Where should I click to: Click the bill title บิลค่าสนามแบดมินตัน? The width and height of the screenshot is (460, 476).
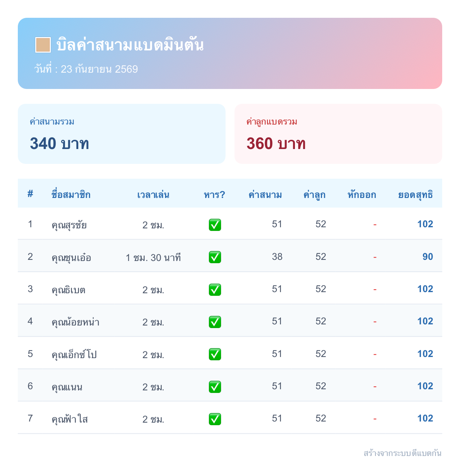[130, 45]
